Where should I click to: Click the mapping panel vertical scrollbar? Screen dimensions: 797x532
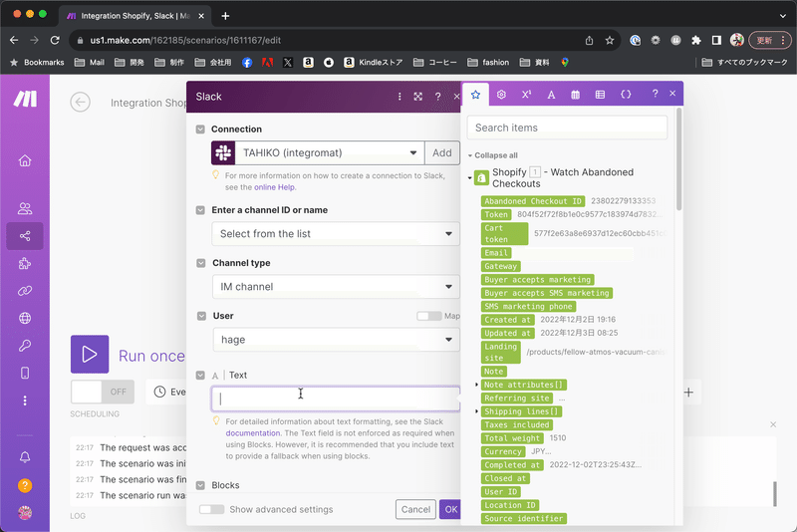coord(679,159)
